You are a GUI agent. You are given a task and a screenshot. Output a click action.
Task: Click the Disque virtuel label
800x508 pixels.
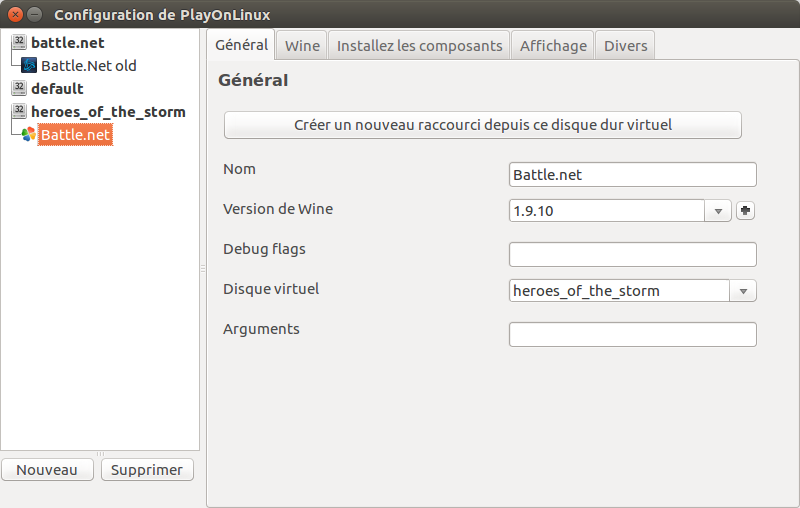tap(271, 289)
